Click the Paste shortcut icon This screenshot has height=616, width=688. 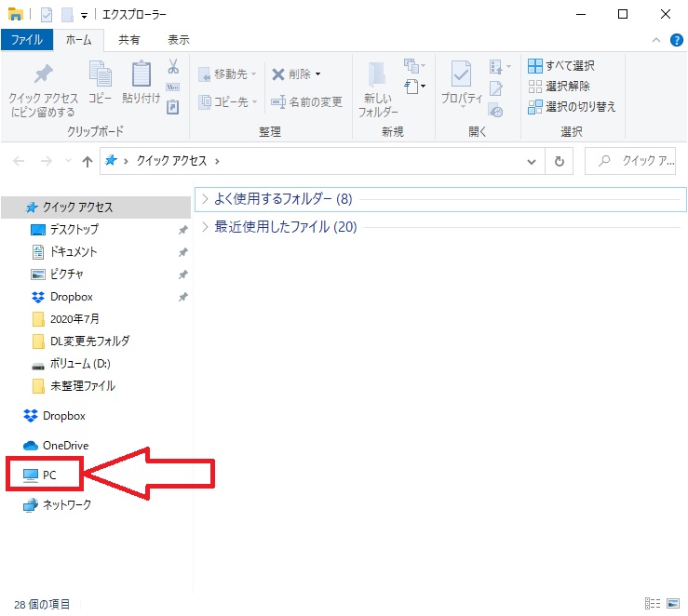(173, 106)
